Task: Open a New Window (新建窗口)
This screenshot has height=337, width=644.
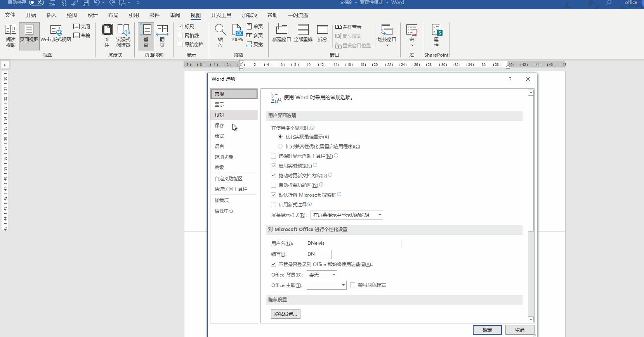Action: (281, 33)
